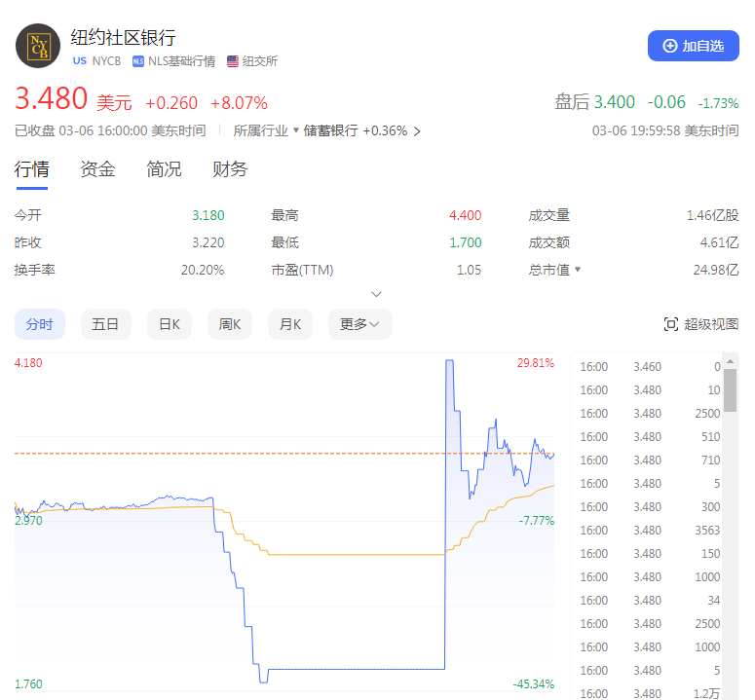The height and width of the screenshot is (700, 755).
Task: Switch to the 行情 tab
Action: click(x=32, y=169)
